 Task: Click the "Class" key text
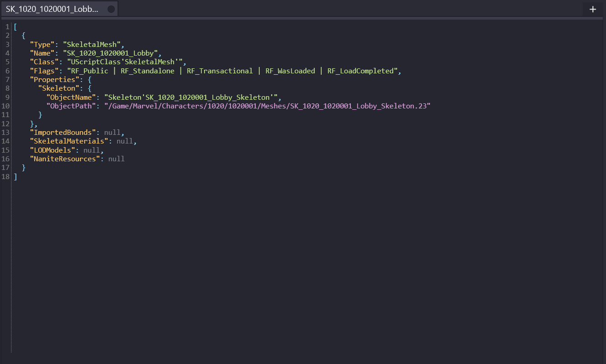[45, 62]
